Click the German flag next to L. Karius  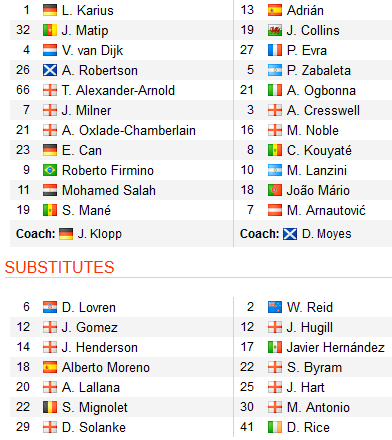(x=50, y=10)
